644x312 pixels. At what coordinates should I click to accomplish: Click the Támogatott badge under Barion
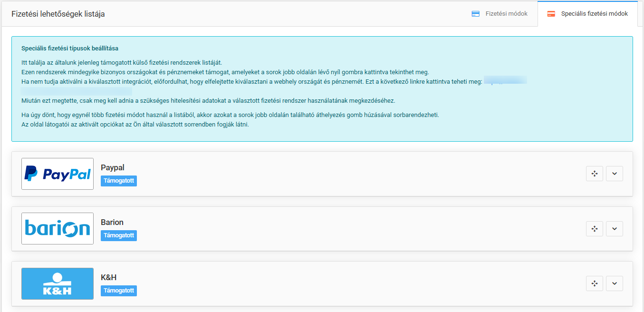119,235
